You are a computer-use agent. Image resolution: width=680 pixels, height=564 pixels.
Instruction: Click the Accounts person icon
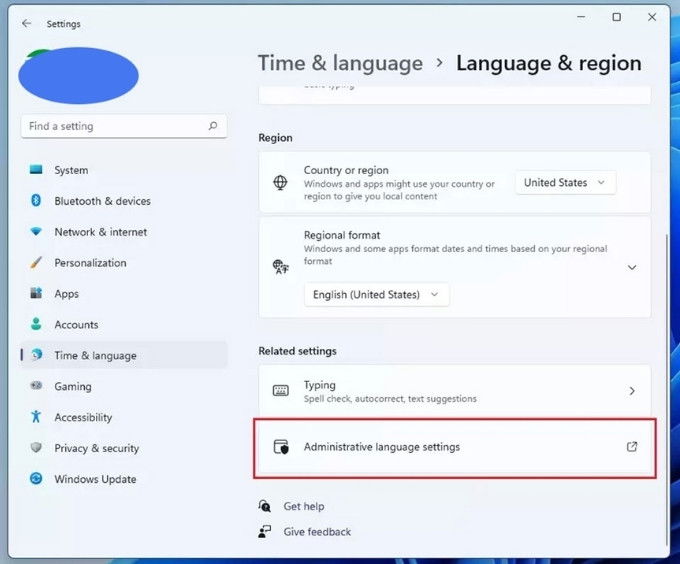[x=36, y=324]
